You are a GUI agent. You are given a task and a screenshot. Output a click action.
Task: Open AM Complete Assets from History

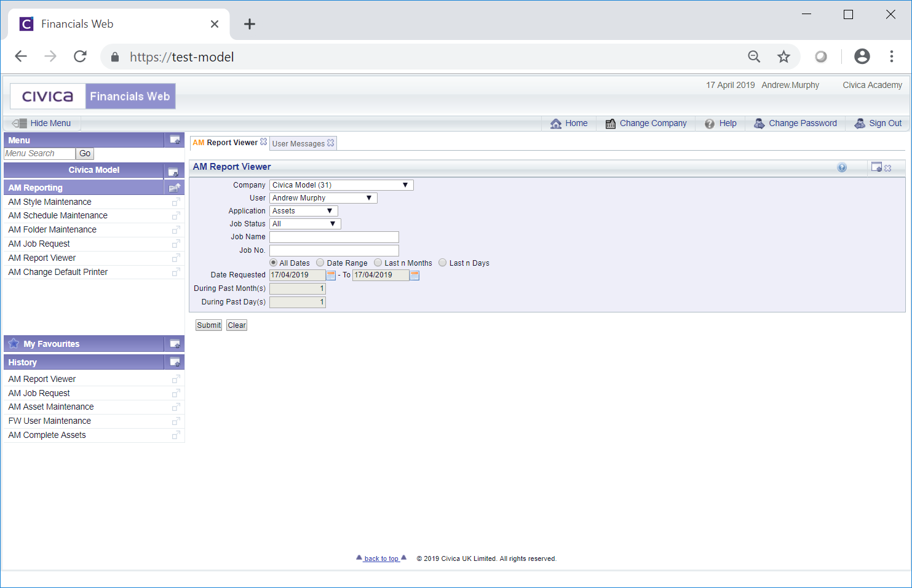pyautogui.click(x=47, y=435)
